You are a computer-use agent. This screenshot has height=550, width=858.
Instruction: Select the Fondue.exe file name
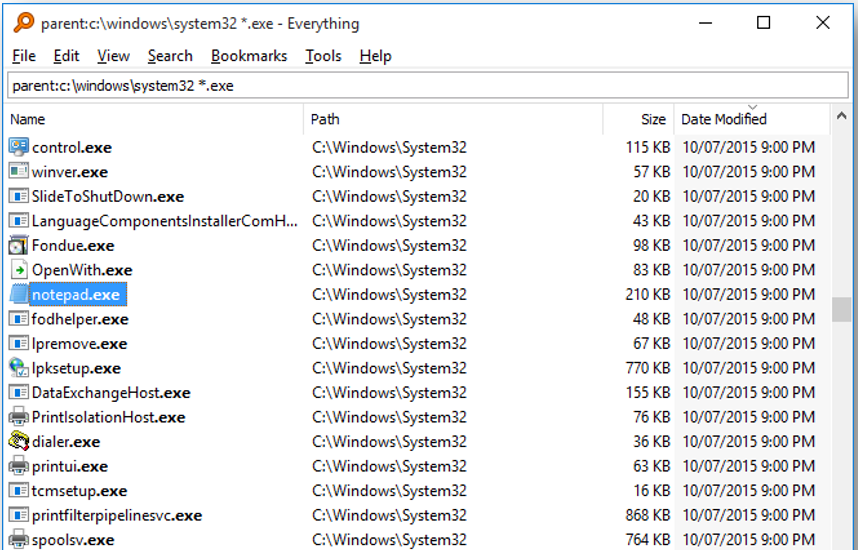(73, 246)
